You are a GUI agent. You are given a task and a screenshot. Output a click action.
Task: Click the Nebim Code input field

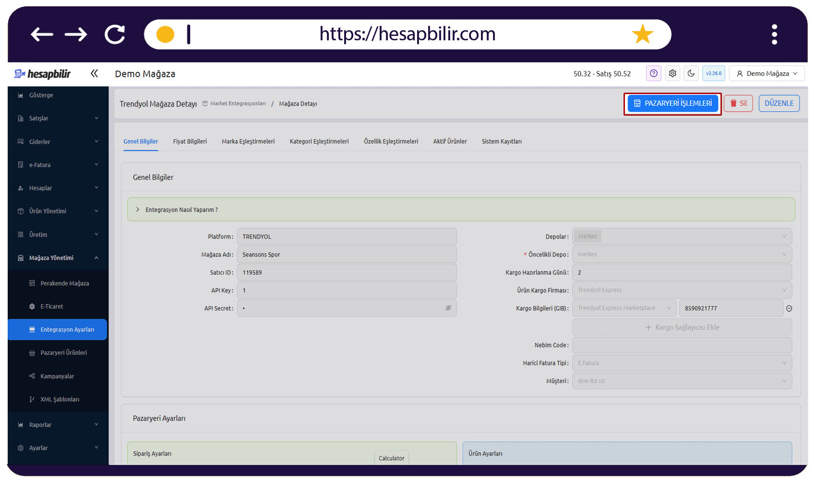[x=682, y=345]
